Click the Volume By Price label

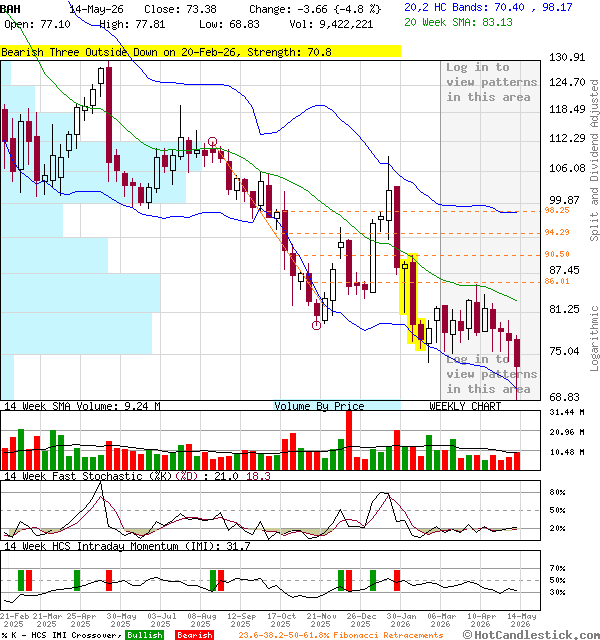[x=319, y=406]
